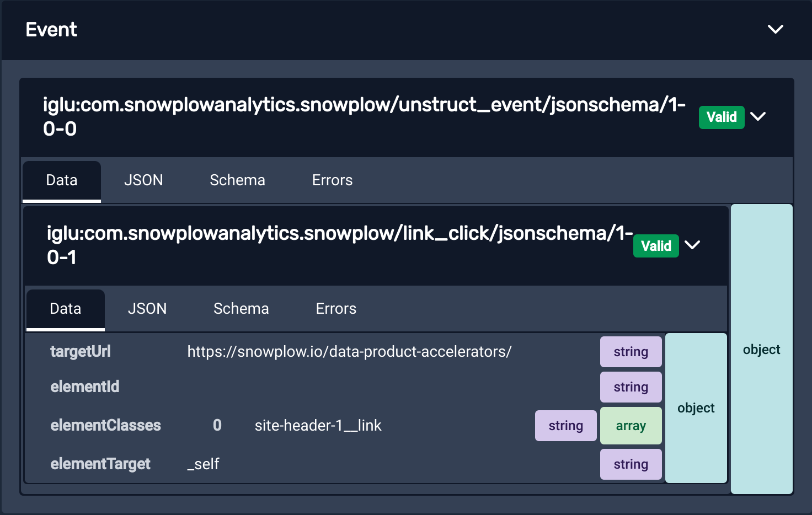Click the string type badge for elementTarget
Image resolution: width=812 pixels, height=515 pixels.
point(631,464)
